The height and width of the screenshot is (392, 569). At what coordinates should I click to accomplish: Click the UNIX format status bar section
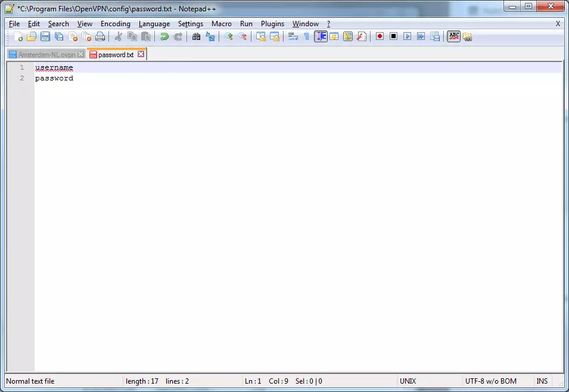click(x=408, y=381)
